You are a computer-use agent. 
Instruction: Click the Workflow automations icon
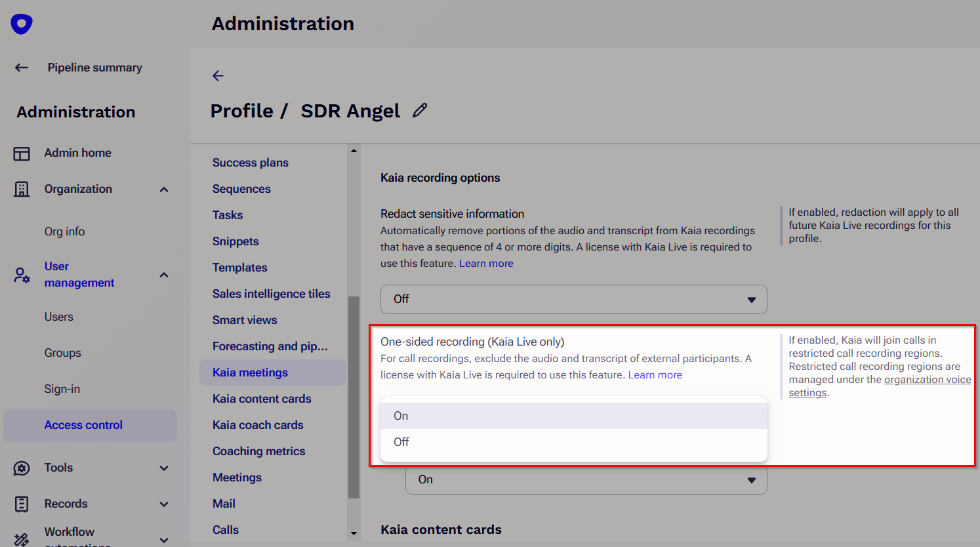pyautogui.click(x=22, y=539)
